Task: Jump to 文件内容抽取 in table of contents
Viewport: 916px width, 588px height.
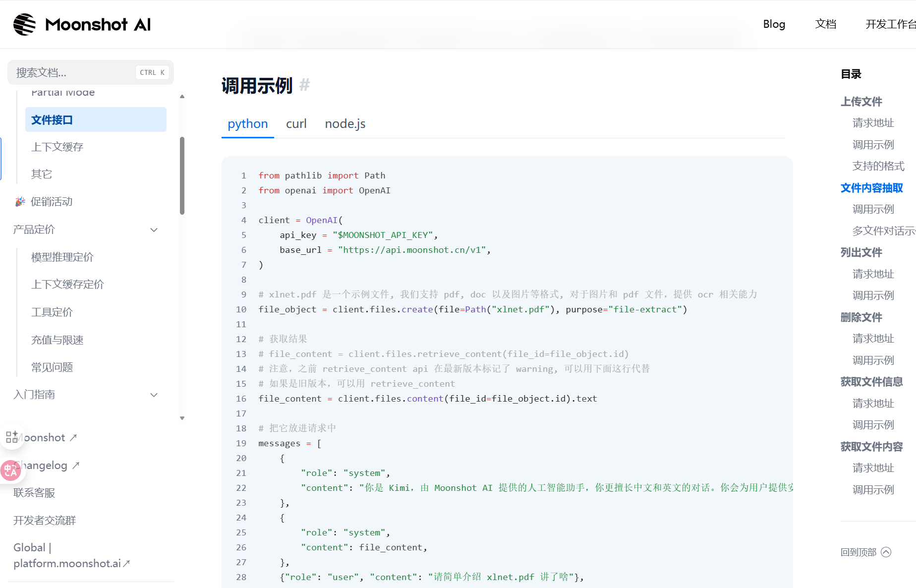Action: click(x=872, y=188)
